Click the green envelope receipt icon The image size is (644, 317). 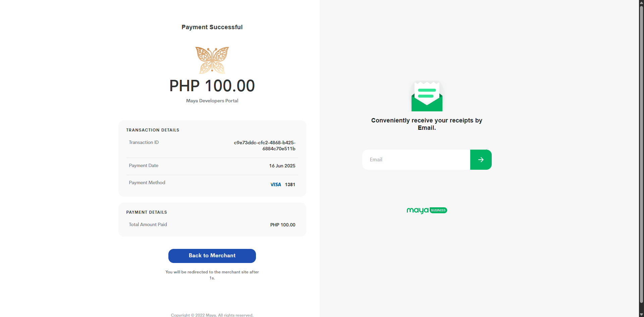click(x=427, y=96)
